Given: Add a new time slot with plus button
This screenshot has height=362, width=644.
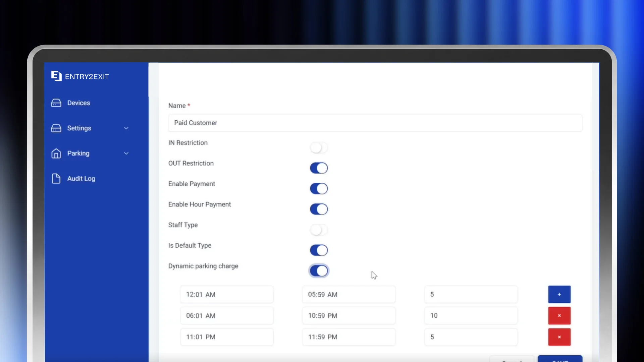Looking at the screenshot, I should coord(559,294).
